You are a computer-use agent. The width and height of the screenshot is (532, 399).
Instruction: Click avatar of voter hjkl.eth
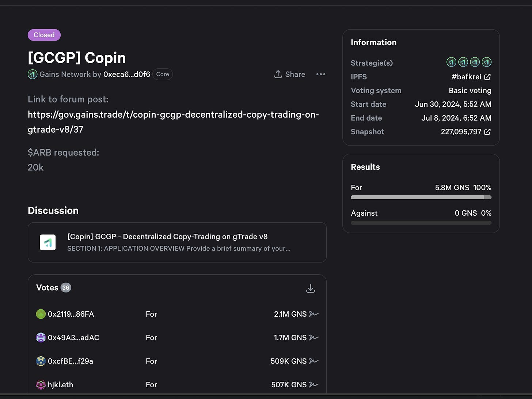pyautogui.click(x=41, y=385)
